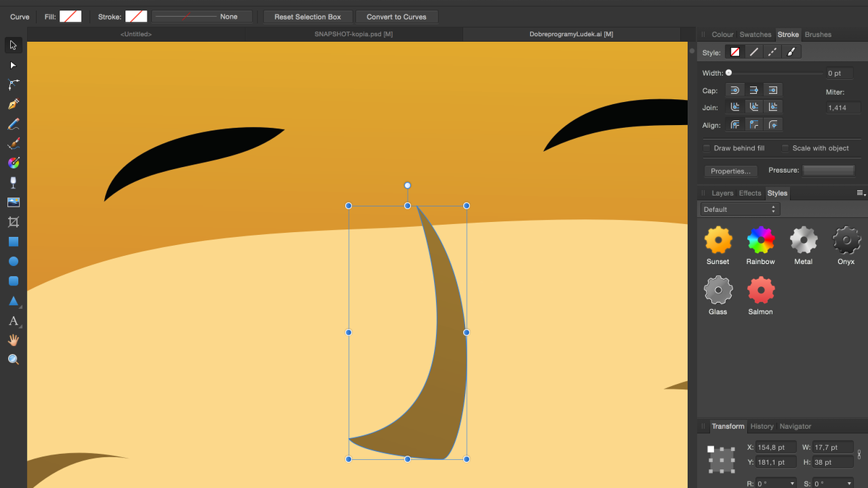The width and height of the screenshot is (868, 488).
Task: Set stroke style to textured brush
Action: (791, 52)
